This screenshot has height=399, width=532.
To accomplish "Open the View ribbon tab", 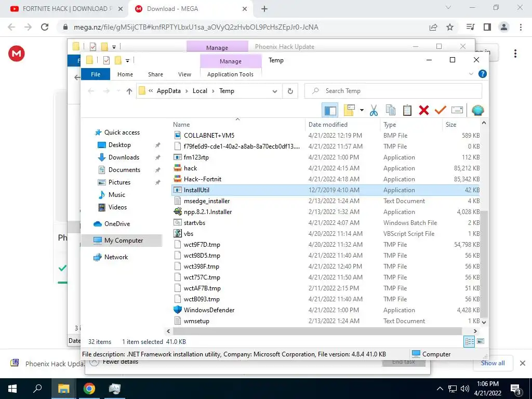I will pyautogui.click(x=184, y=74).
